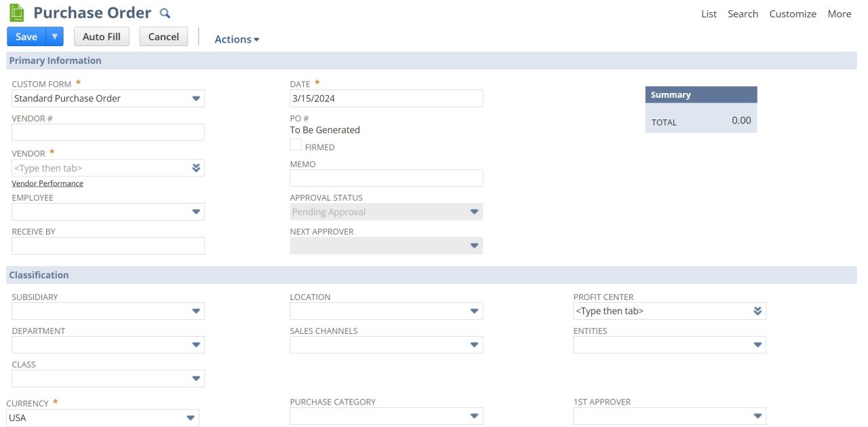The height and width of the screenshot is (427, 868).
Task: Select the Customize menu item
Action: pyautogui.click(x=792, y=14)
